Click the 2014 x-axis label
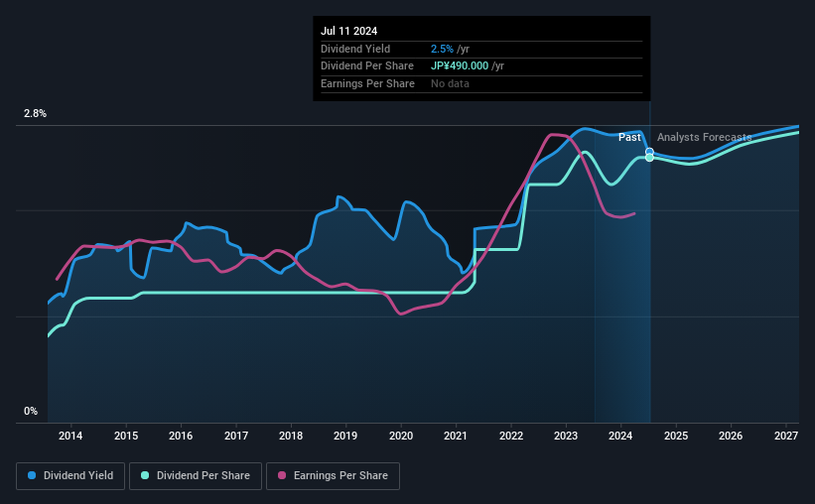Image resolution: width=815 pixels, height=504 pixels. click(70, 436)
